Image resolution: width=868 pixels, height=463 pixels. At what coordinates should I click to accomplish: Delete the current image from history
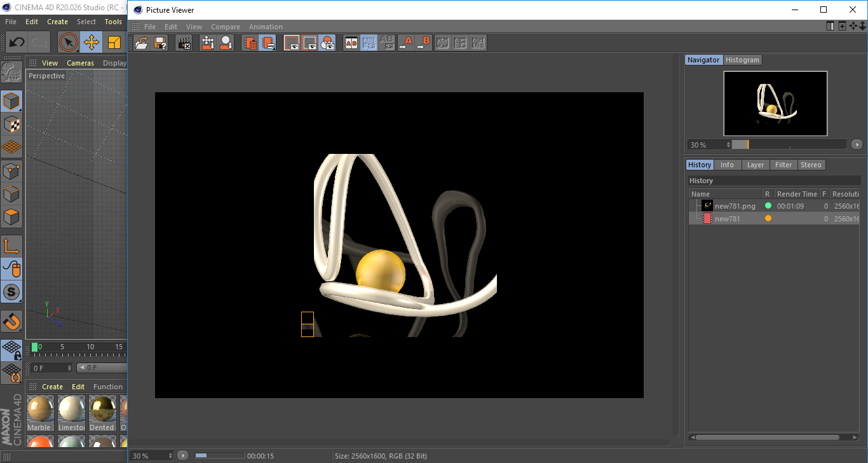(x=251, y=43)
